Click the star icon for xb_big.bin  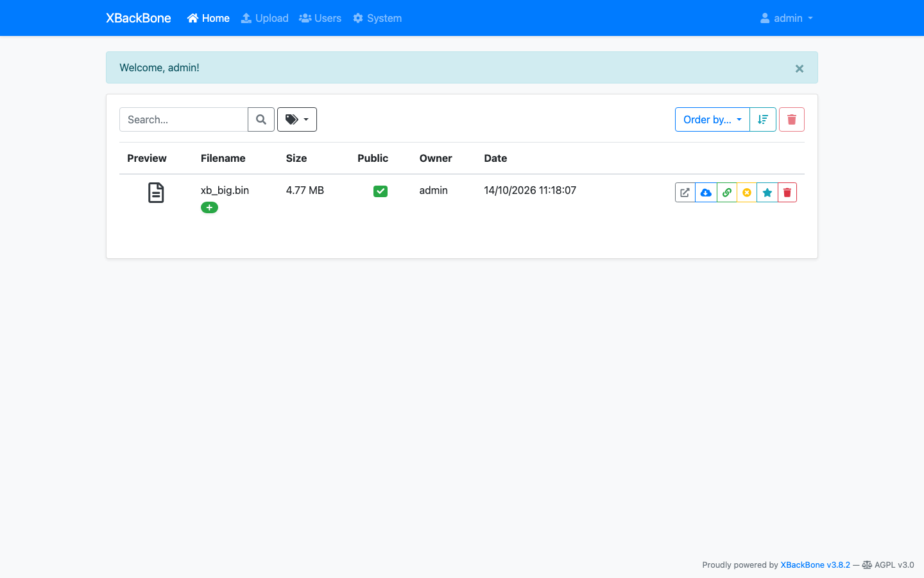coord(767,193)
